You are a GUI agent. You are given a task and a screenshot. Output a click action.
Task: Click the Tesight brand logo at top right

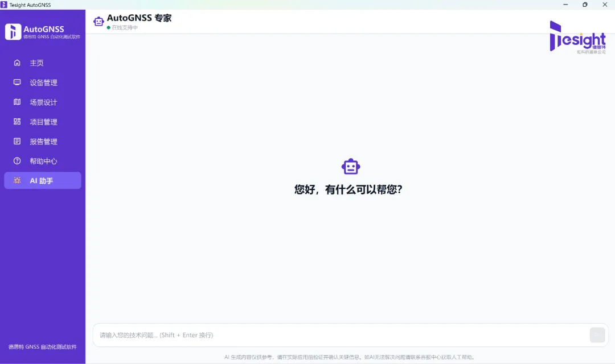[x=577, y=37]
